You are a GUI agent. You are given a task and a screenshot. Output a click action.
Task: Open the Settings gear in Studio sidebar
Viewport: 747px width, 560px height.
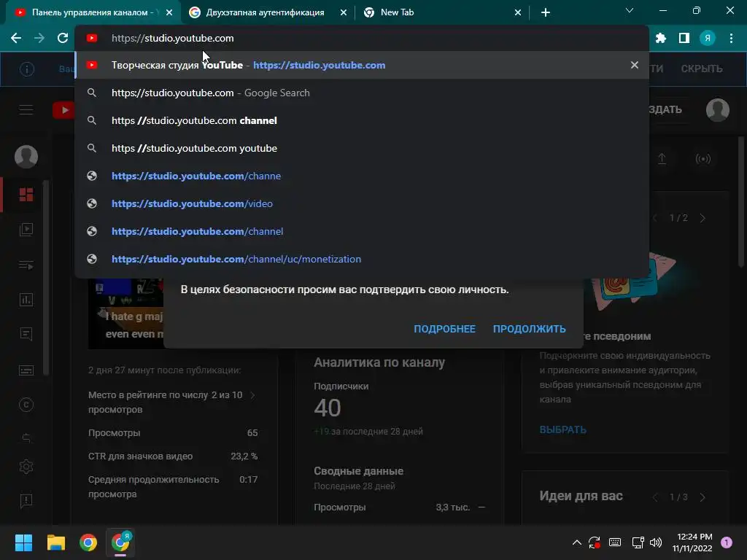[26, 467]
